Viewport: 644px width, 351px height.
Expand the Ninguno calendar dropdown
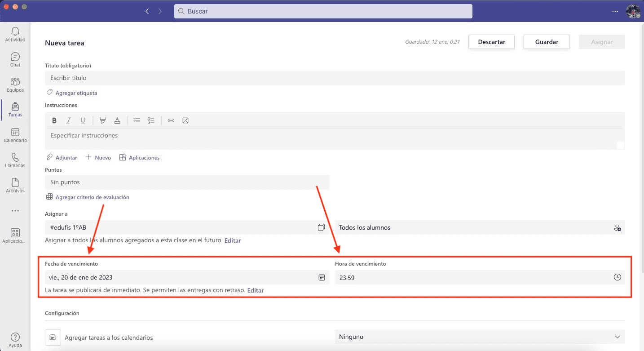(617, 337)
